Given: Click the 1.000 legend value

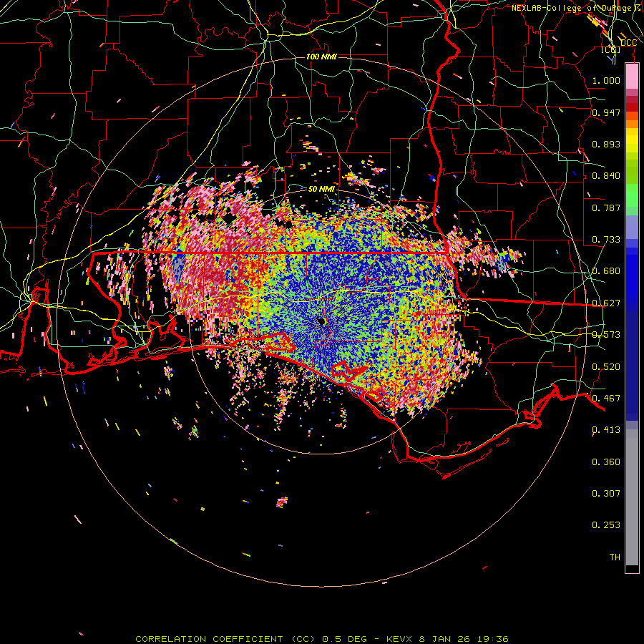Looking at the screenshot, I should [606, 81].
